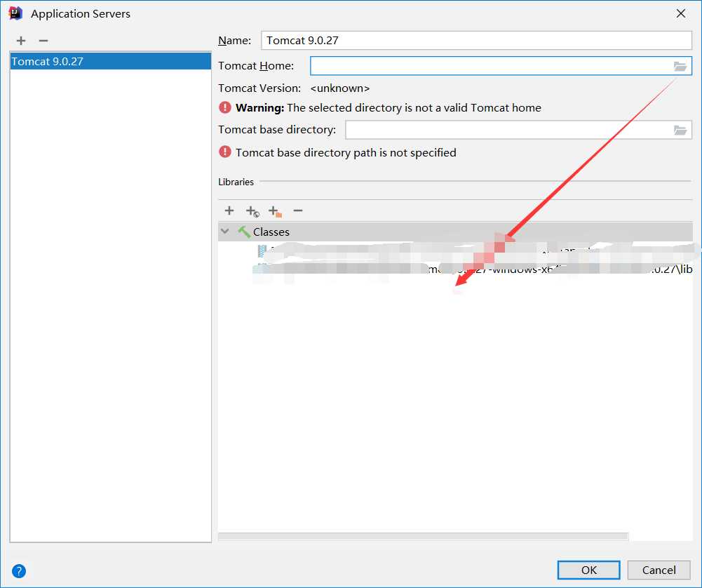Remove the selected application server
This screenshot has width=702, height=588.
pos(43,41)
